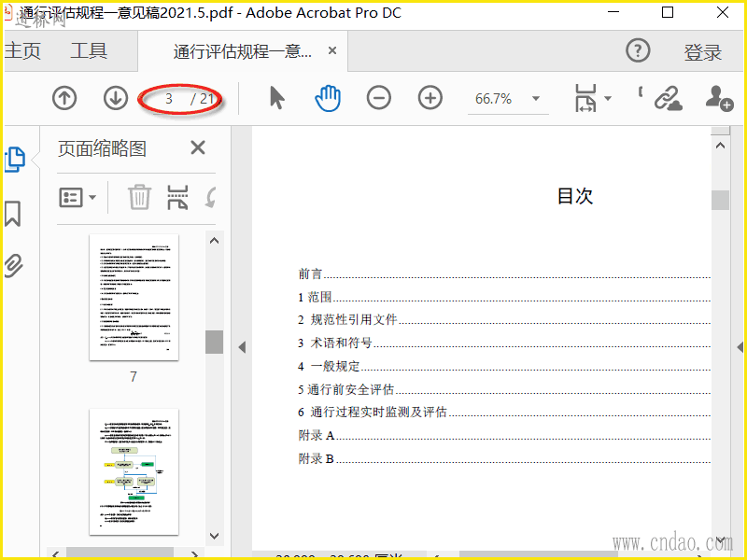
Task: Select the 通行评估规程一意... document tab
Action: click(x=243, y=51)
